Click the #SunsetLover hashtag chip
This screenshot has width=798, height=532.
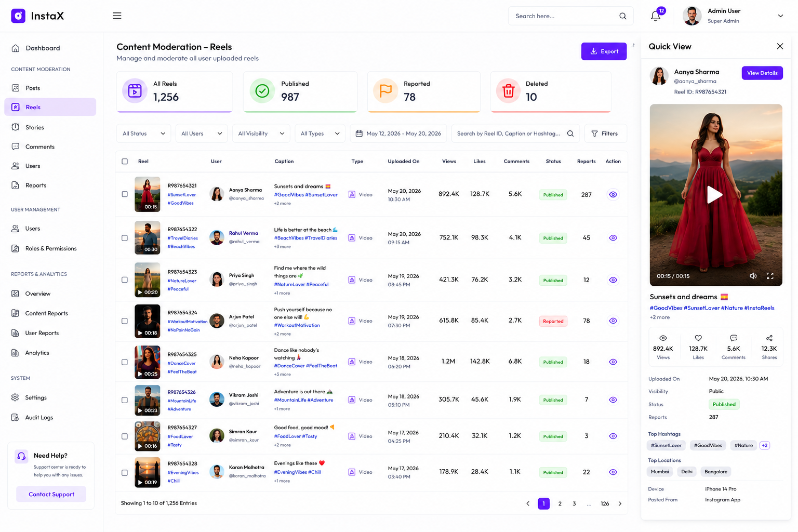tap(667, 445)
